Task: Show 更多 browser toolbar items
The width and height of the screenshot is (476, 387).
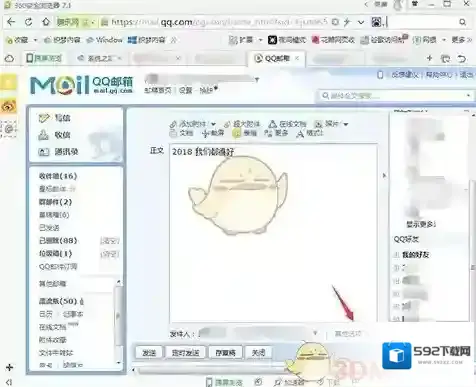Action: click(x=462, y=40)
